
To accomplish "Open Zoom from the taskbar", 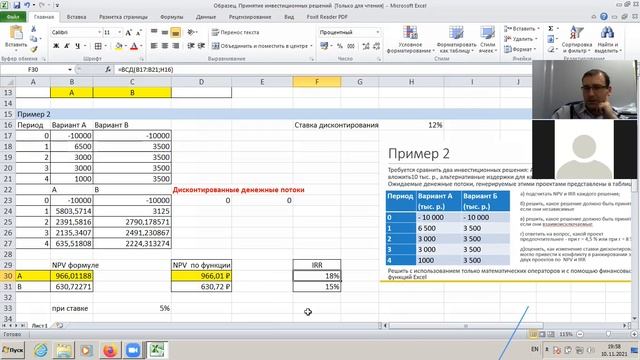I will pyautogui.click(x=133, y=350).
